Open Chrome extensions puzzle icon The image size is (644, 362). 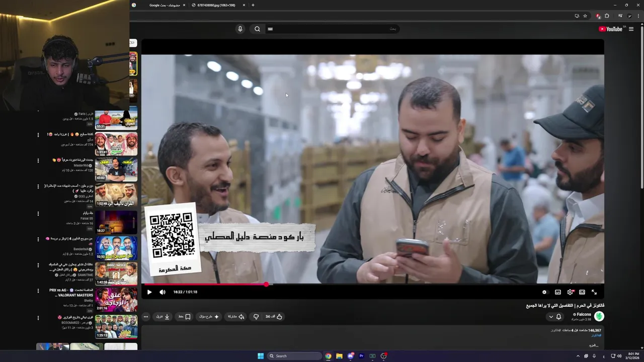pos(607,16)
